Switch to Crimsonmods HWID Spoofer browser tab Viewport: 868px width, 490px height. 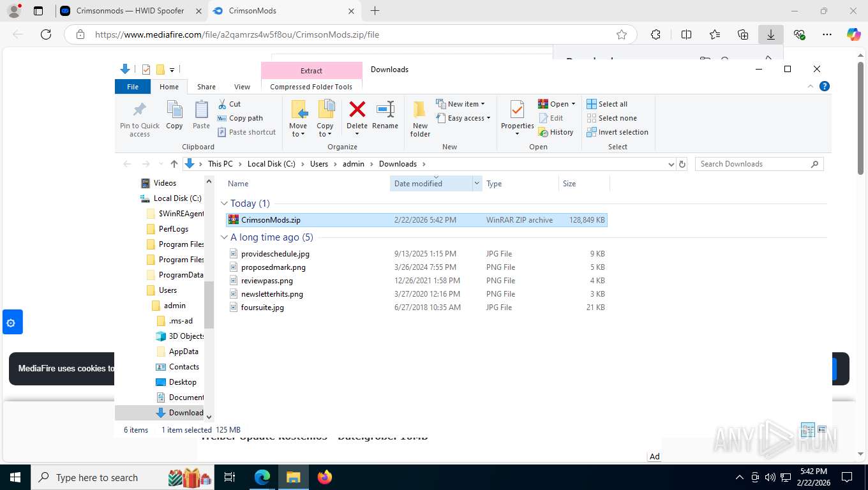click(x=131, y=11)
